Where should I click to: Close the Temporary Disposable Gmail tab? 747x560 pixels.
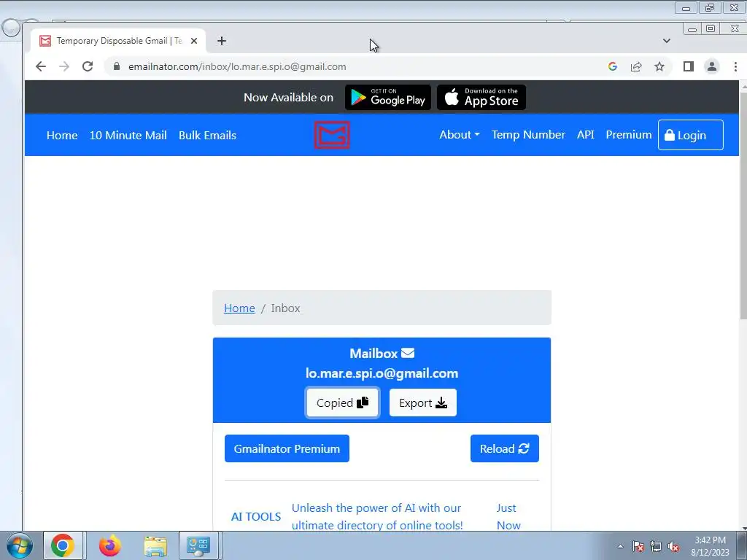point(194,41)
